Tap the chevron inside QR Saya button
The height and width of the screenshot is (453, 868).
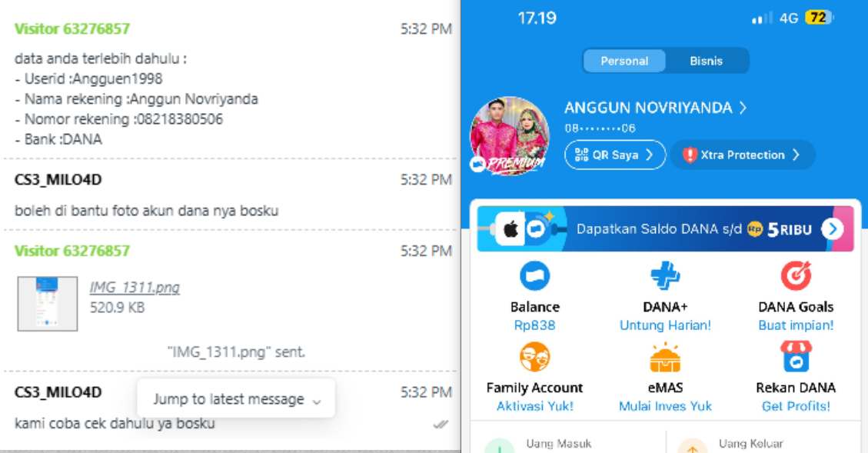pos(650,155)
